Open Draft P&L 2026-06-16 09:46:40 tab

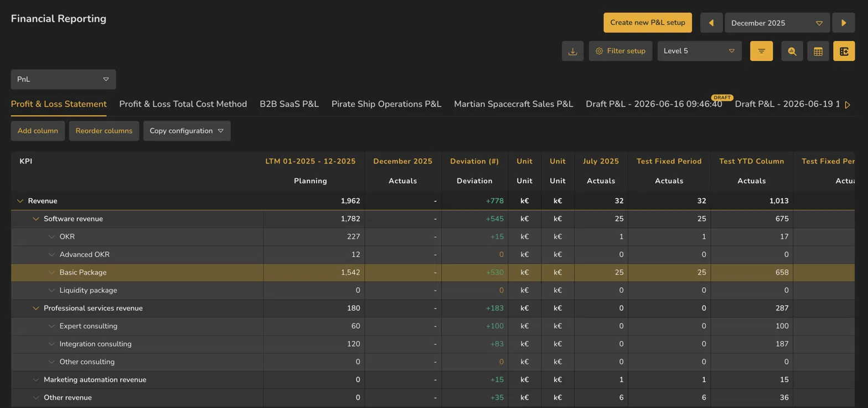[654, 104]
